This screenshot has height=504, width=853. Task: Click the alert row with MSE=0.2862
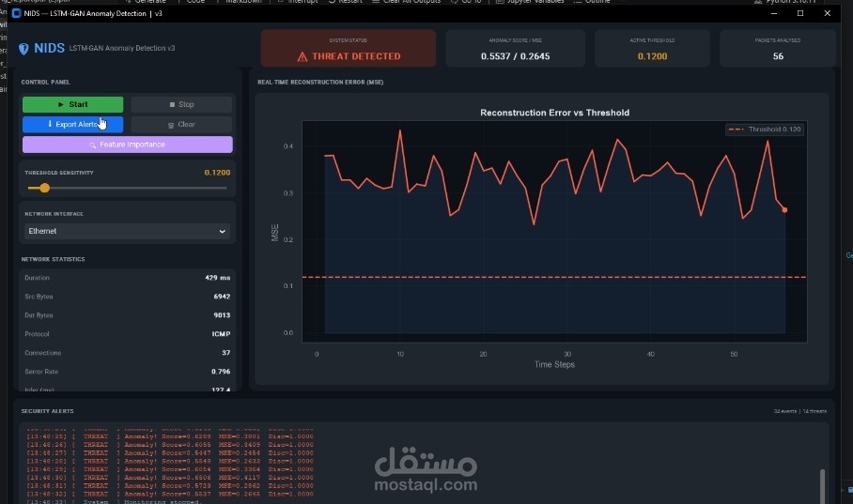[170, 486]
